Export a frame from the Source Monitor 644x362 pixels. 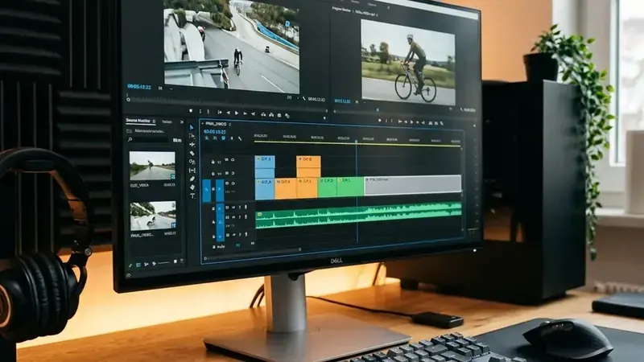[279, 115]
